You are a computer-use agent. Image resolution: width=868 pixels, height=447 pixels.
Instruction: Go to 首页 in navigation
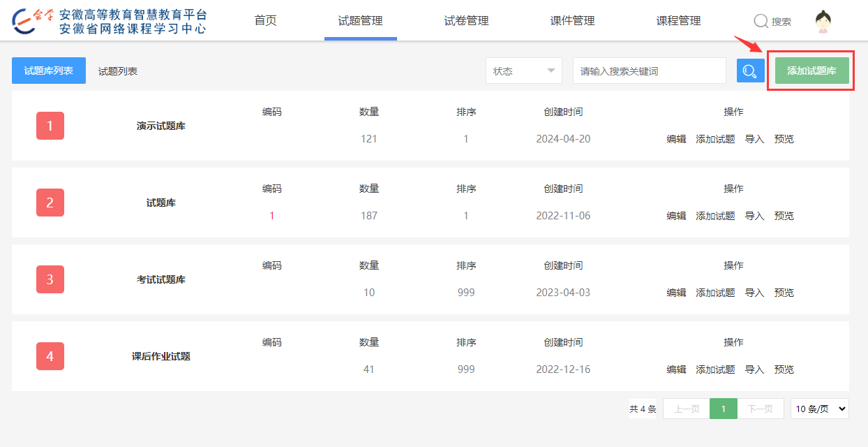(x=266, y=21)
